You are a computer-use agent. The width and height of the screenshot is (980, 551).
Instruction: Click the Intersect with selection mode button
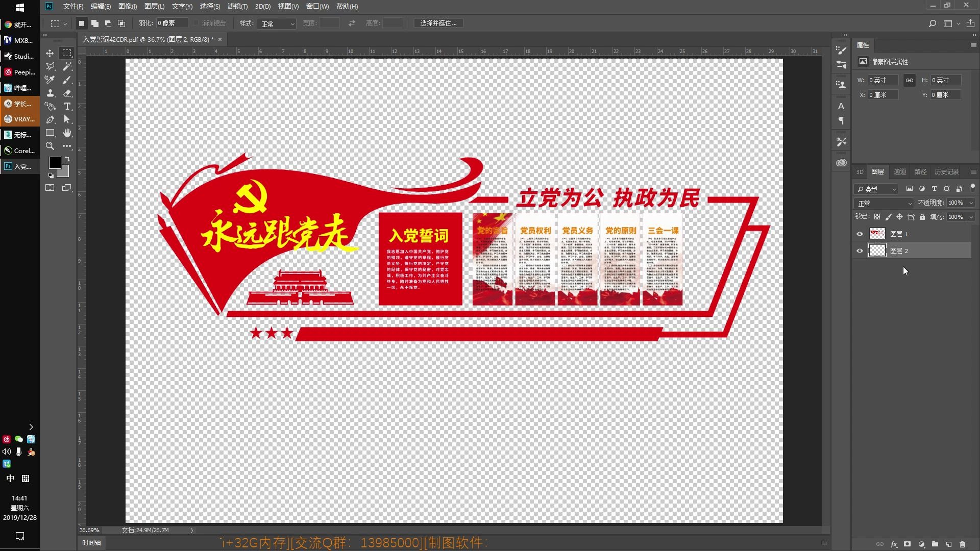(x=121, y=23)
